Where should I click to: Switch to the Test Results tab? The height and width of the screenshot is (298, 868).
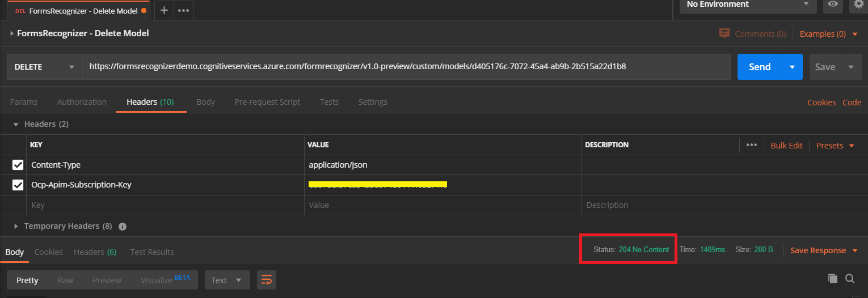pos(152,252)
